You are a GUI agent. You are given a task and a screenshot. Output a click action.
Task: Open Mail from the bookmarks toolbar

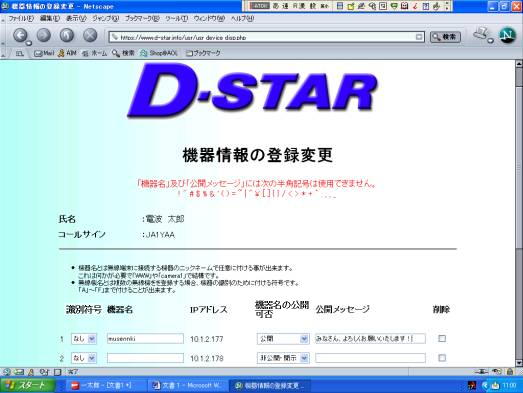coord(44,53)
